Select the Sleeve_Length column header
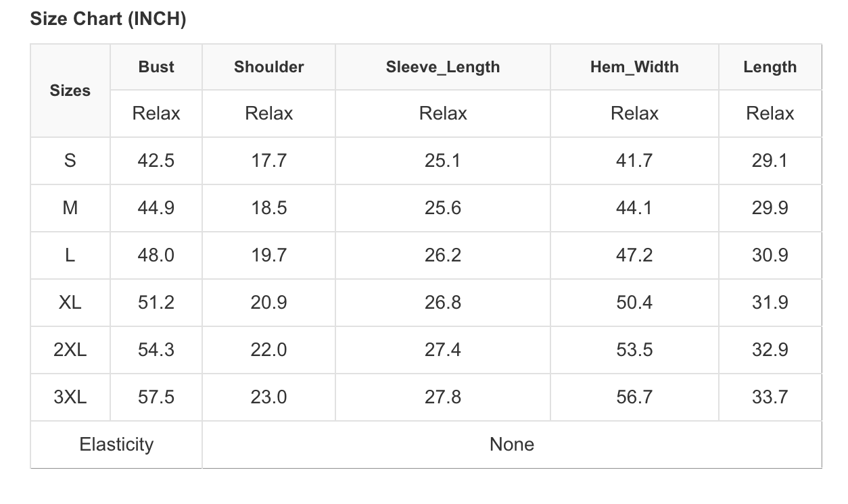 coord(443,67)
